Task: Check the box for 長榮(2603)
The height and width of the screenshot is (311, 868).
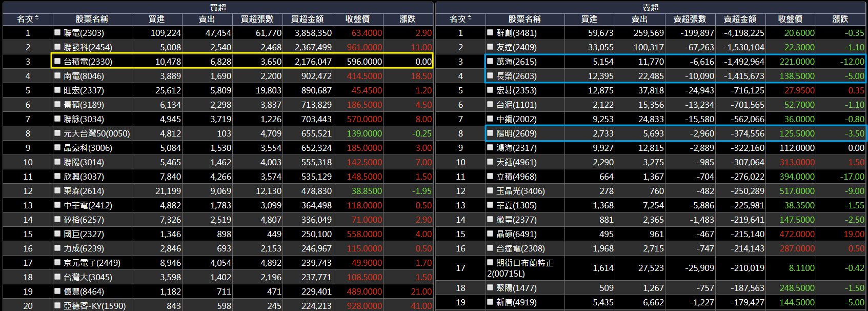Action: click(491, 75)
